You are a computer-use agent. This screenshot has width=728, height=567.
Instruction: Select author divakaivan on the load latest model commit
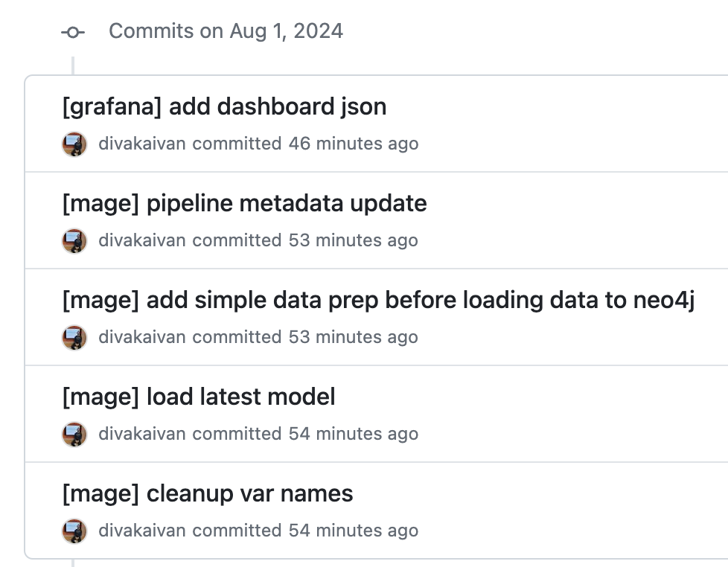point(142,434)
